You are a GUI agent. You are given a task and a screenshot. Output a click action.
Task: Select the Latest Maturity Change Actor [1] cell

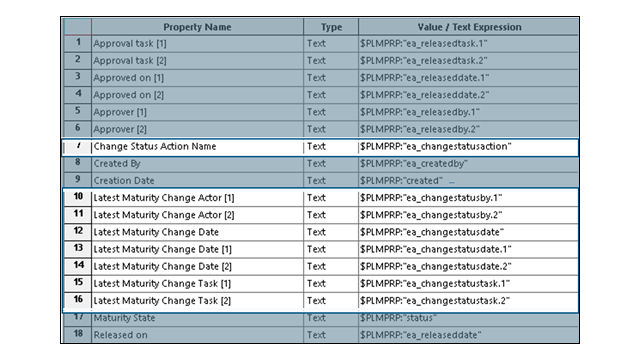pyautogui.click(x=197, y=198)
